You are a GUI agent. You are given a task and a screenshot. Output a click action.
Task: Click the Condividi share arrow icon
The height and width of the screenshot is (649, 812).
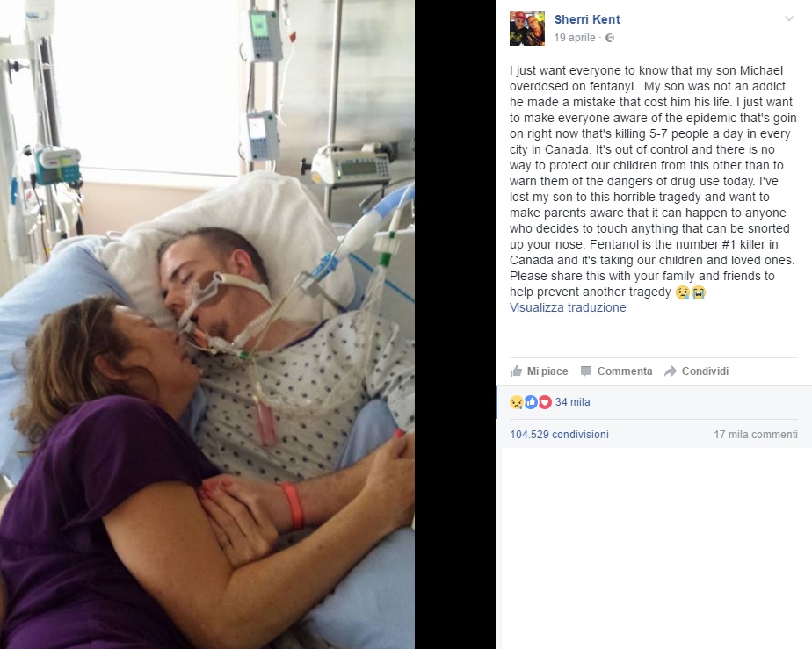click(x=671, y=371)
